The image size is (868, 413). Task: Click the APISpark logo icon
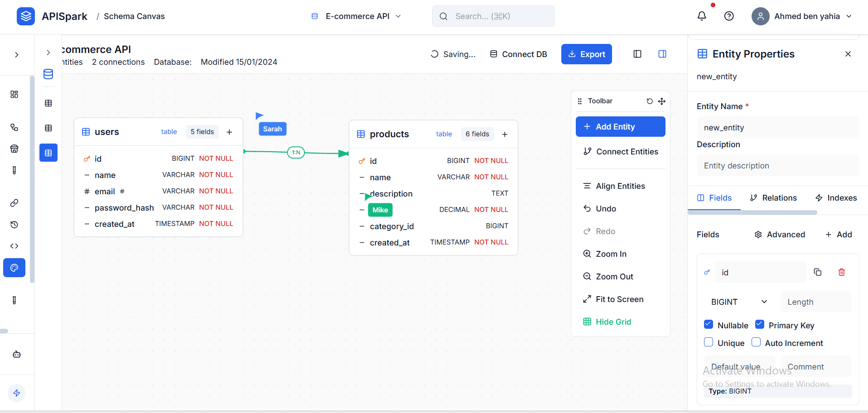(x=26, y=16)
